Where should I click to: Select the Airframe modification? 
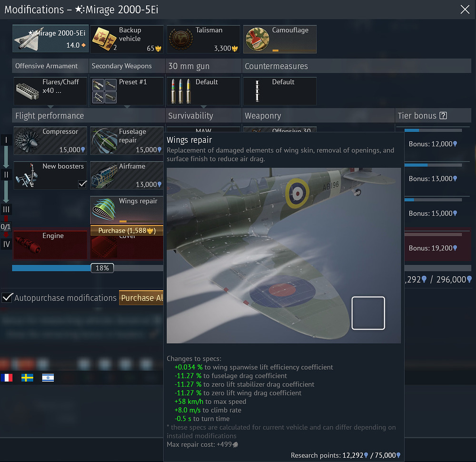point(127,176)
